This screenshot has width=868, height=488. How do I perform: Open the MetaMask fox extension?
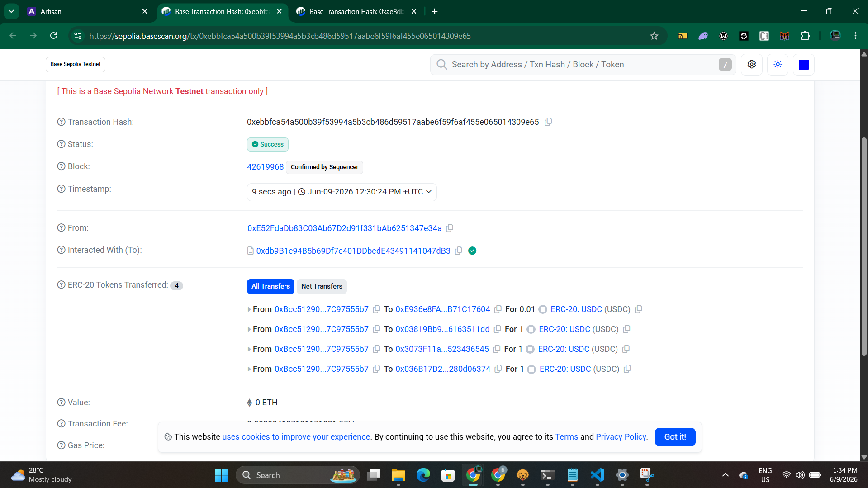785,36
